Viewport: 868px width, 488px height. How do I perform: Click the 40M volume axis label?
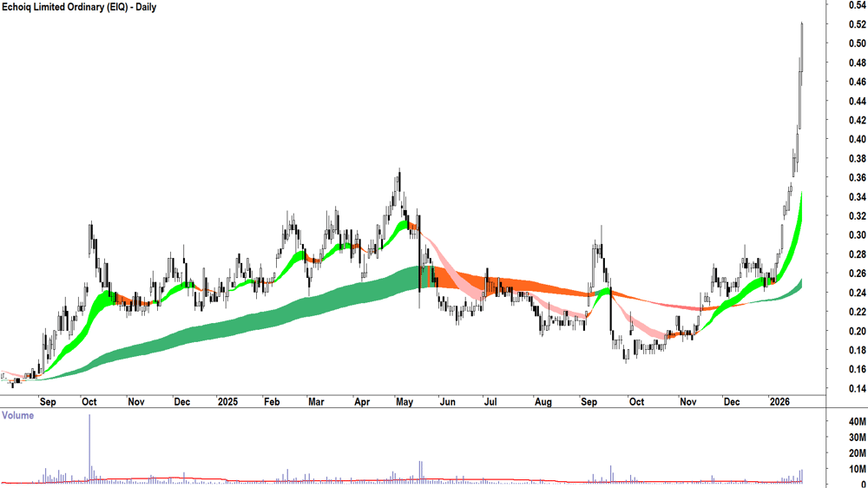[857, 421]
